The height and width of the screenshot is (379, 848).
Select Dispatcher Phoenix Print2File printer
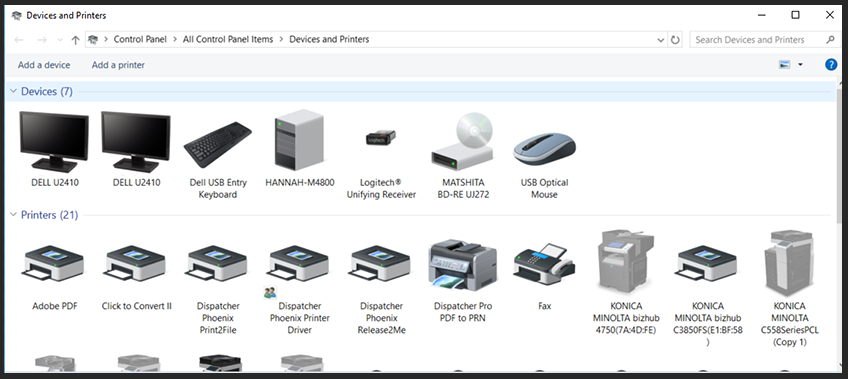(x=217, y=263)
